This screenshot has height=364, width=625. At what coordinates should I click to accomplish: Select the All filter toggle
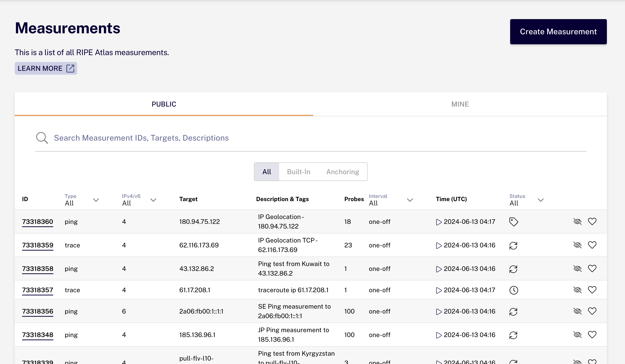pos(267,172)
